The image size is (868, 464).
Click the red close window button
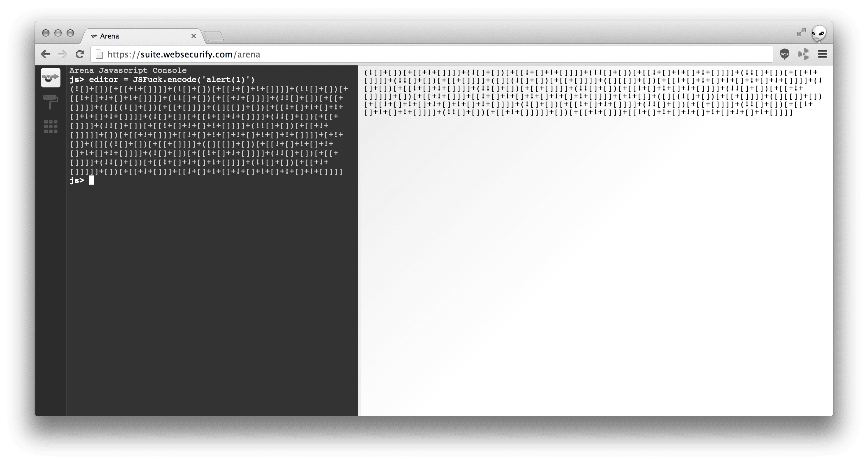coord(46,33)
